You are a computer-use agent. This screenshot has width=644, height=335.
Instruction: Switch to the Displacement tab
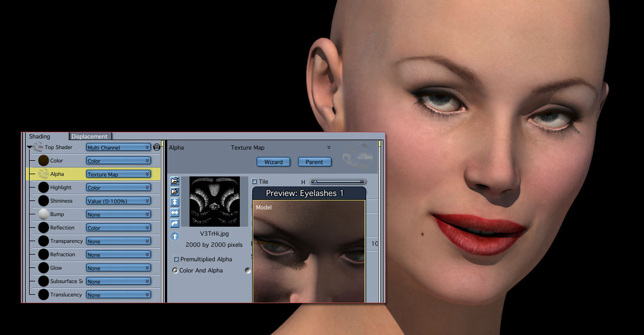coord(89,136)
